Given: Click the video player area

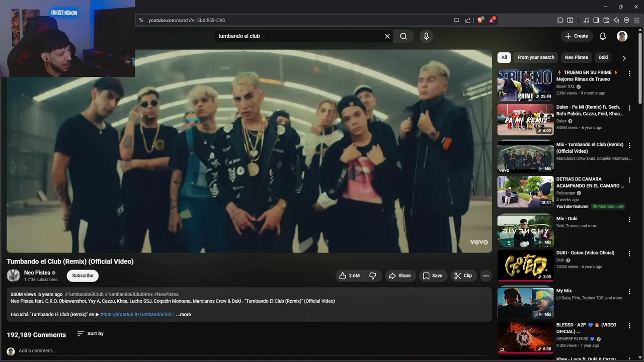Looking at the screenshot, I should click(249, 151).
